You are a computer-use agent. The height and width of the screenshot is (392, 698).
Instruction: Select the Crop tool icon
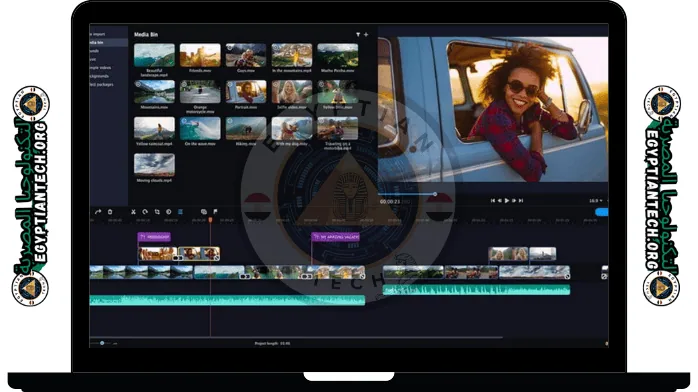[x=157, y=212]
